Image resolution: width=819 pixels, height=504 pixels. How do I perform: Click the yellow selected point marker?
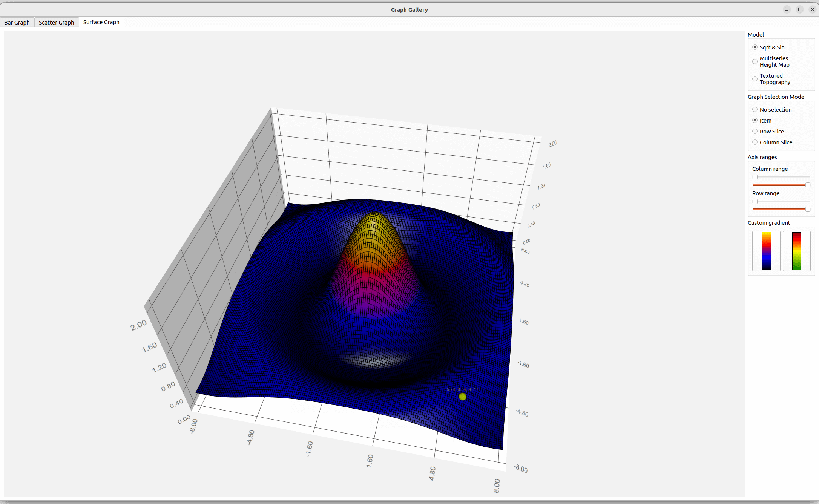point(463,397)
